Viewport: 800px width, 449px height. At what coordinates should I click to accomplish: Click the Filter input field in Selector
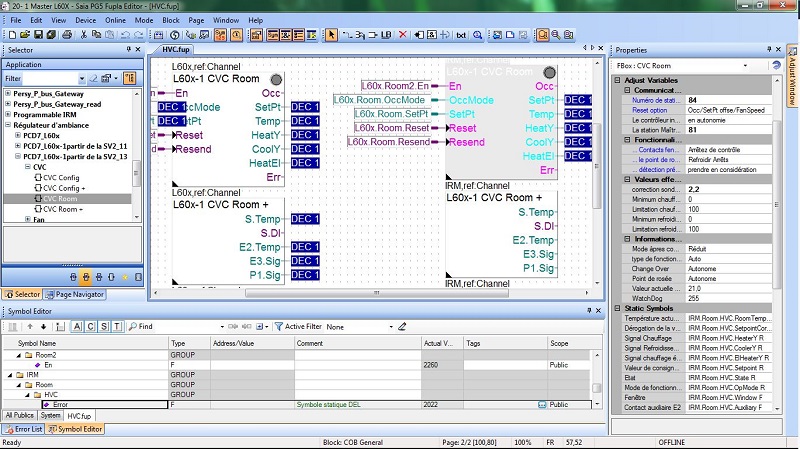click(x=51, y=78)
